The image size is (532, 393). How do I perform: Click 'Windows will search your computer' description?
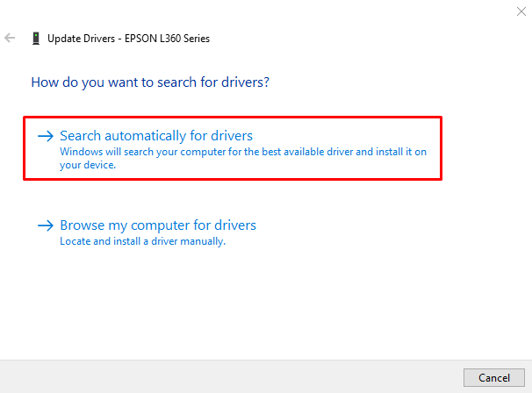tap(243, 158)
